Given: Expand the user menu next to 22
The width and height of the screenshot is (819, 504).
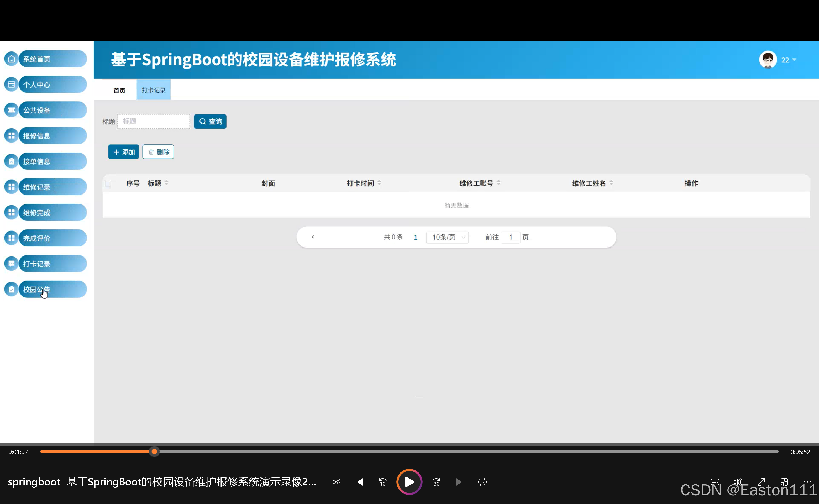Looking at the screenshot, I should point(794,60).
